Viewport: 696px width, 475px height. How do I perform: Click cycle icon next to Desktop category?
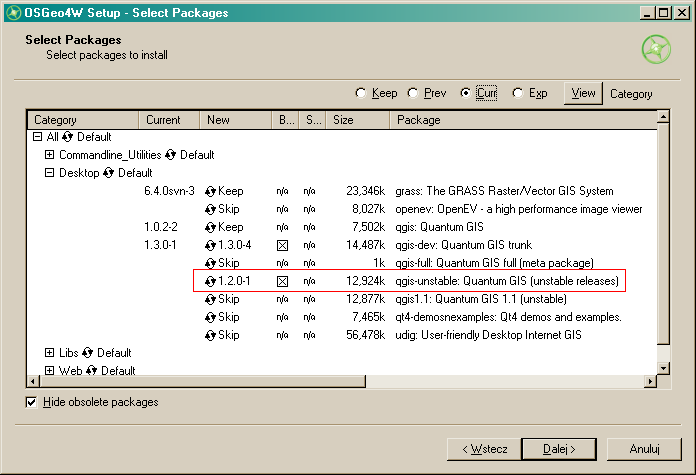click(108, 173)
